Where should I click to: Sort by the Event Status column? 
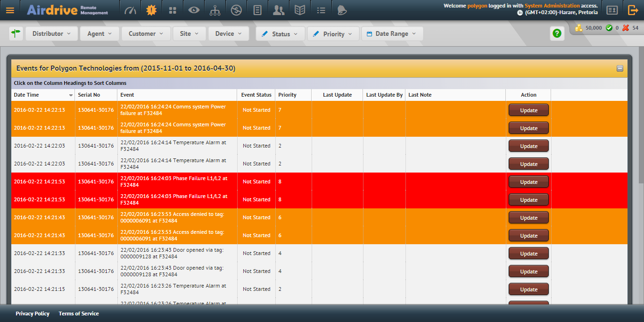[x=256, y=95]
